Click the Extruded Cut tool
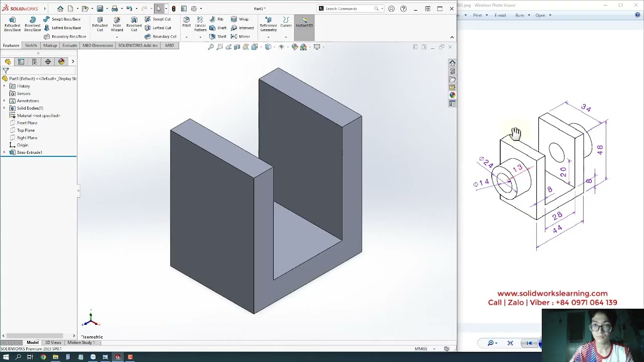 coord(100,24)
